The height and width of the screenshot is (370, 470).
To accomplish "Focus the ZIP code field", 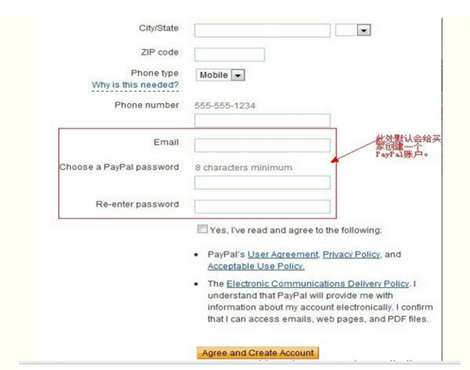I will tap(229, 54).
